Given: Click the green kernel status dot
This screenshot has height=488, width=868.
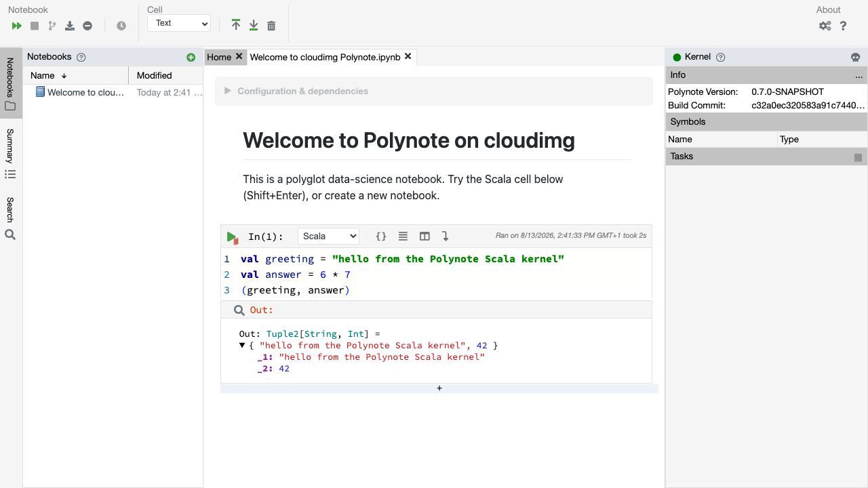Looking at the screenshot, I should 677,58.
